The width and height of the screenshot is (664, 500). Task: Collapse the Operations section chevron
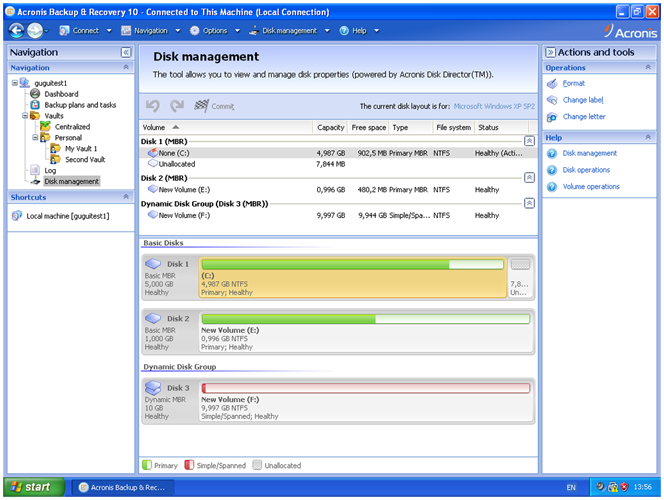pyautogui.click(x=648, y=67)
